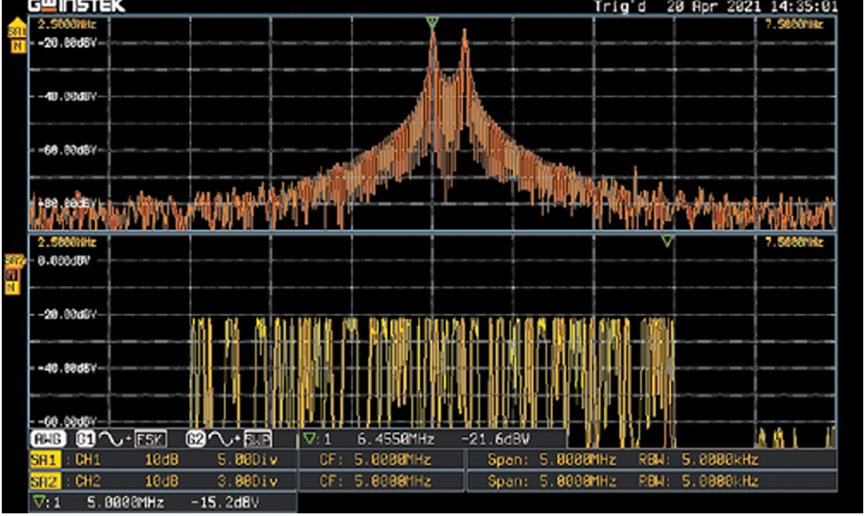Select the green marker above the upper spectrum
Screen dimensions: 865x516
(432, 21)
